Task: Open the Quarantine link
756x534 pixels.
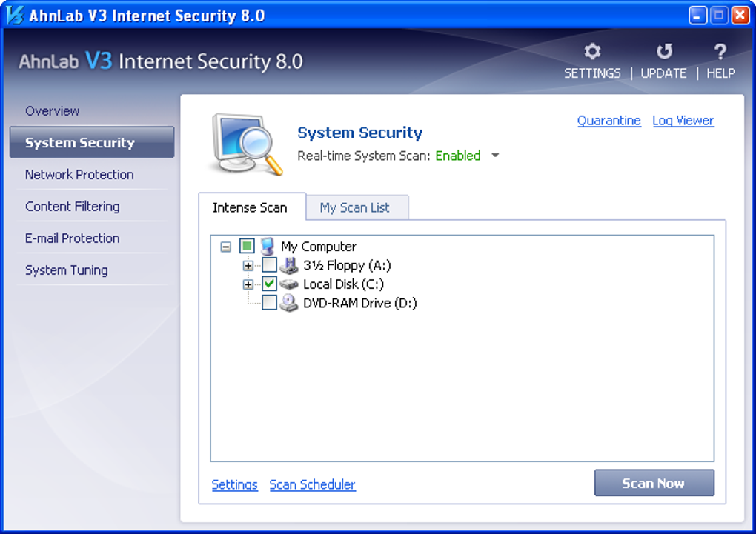Action: pos(609,121)
